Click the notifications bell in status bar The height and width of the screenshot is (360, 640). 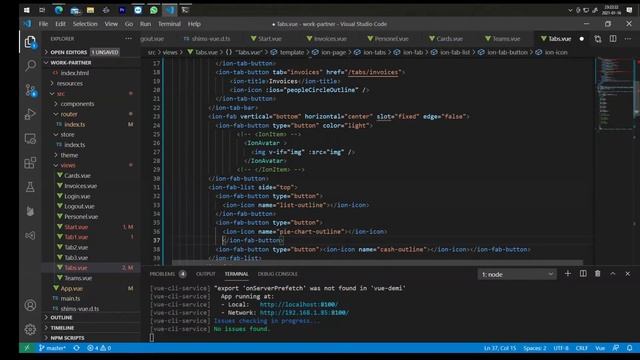point(629,348)
